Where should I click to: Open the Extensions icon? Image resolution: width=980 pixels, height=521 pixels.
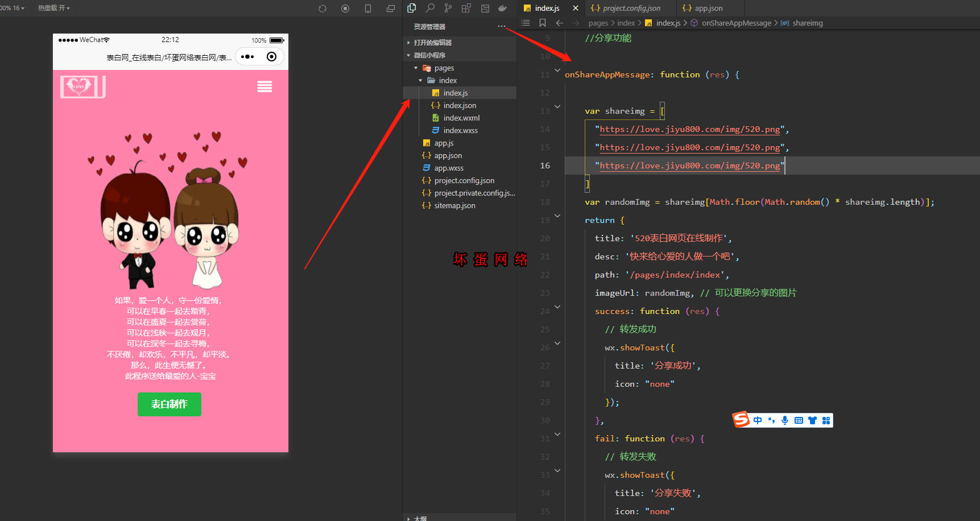(466, 8)
